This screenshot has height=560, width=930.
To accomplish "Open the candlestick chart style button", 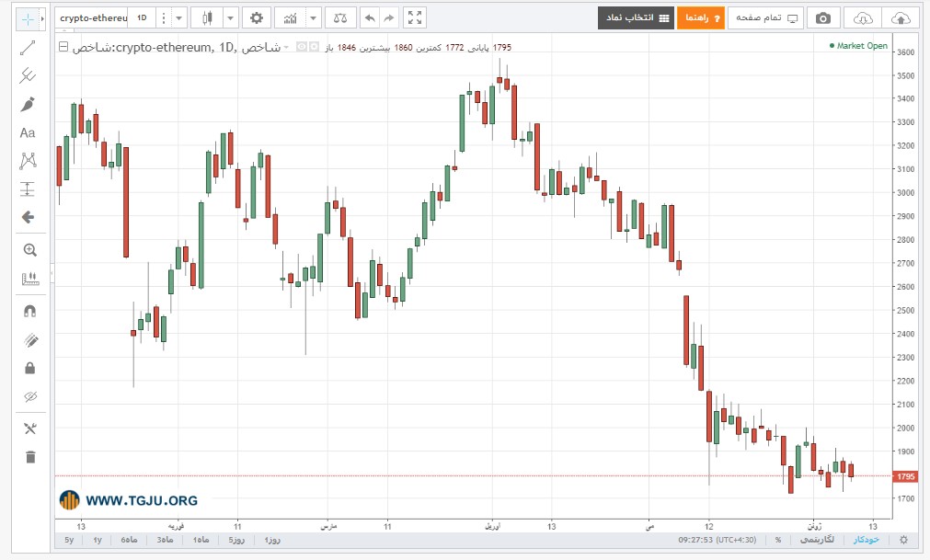I will point(207,17).
